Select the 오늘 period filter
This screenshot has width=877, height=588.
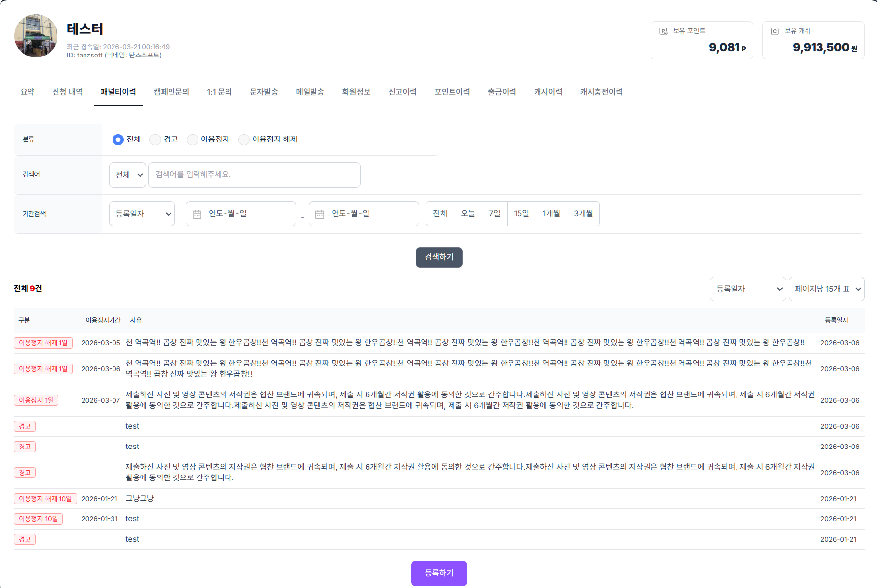(467, 213)
